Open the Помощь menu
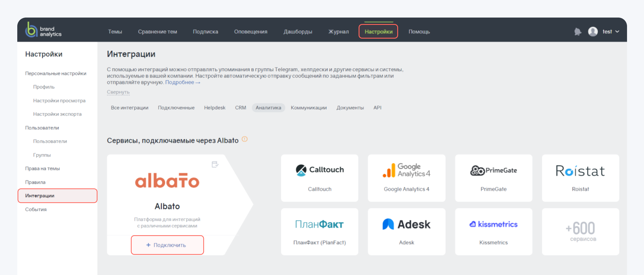This screenshot has height=275, width=644. click(419, 32)
